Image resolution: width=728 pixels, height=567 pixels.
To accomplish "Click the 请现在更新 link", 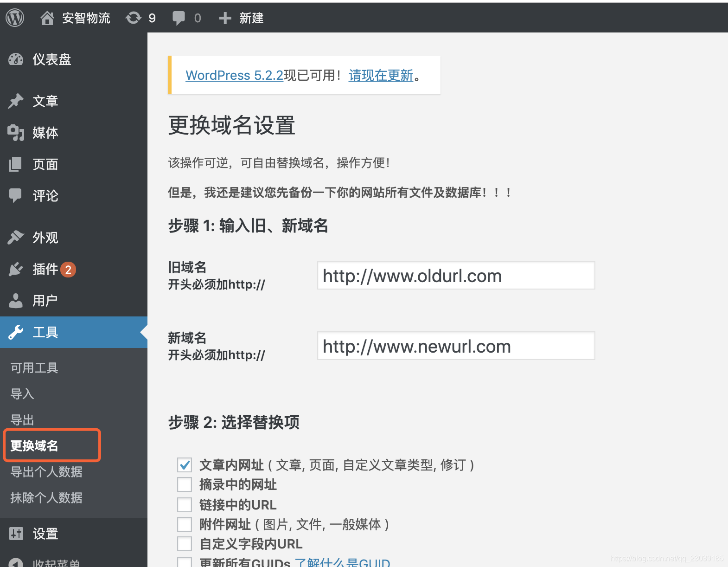I will pos(381,75).
